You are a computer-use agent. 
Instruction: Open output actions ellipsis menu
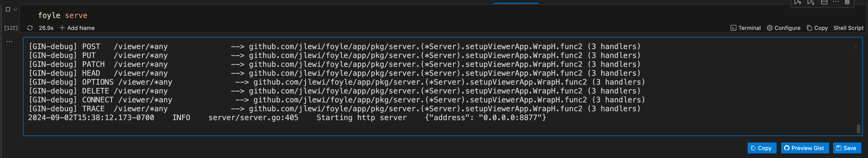point(9,42)
